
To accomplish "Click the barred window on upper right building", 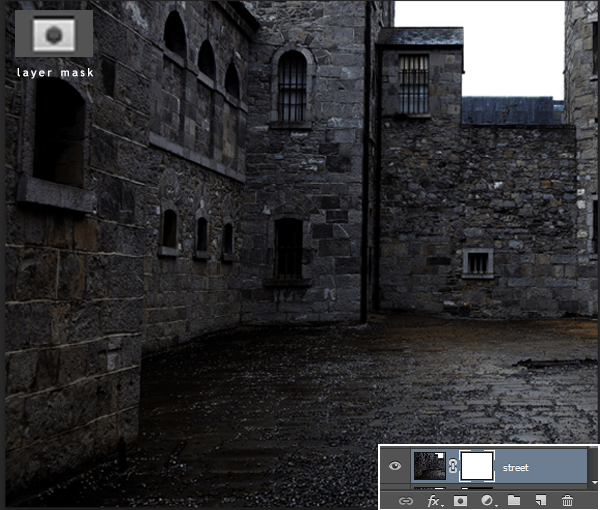I will (x=413, y=83).
